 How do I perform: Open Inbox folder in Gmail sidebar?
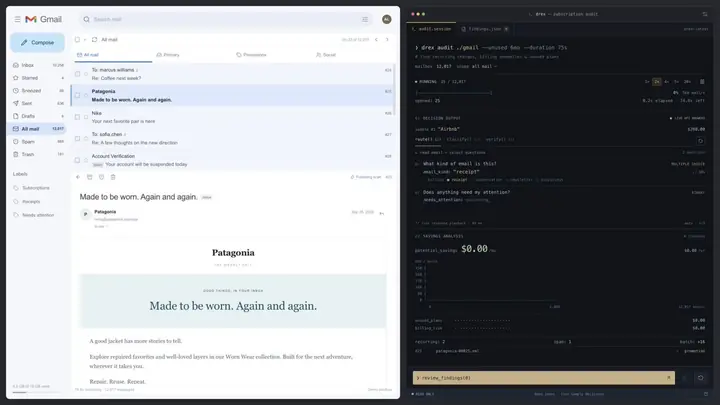38,65
